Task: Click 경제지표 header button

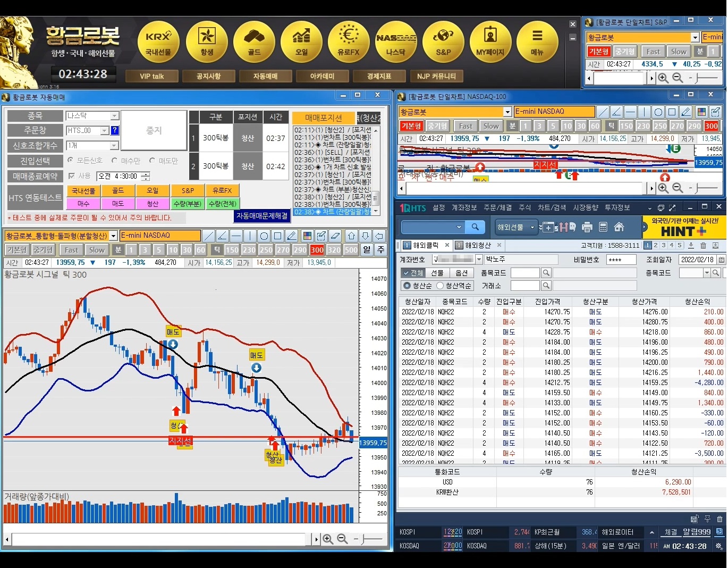Action: click(379, 76)
